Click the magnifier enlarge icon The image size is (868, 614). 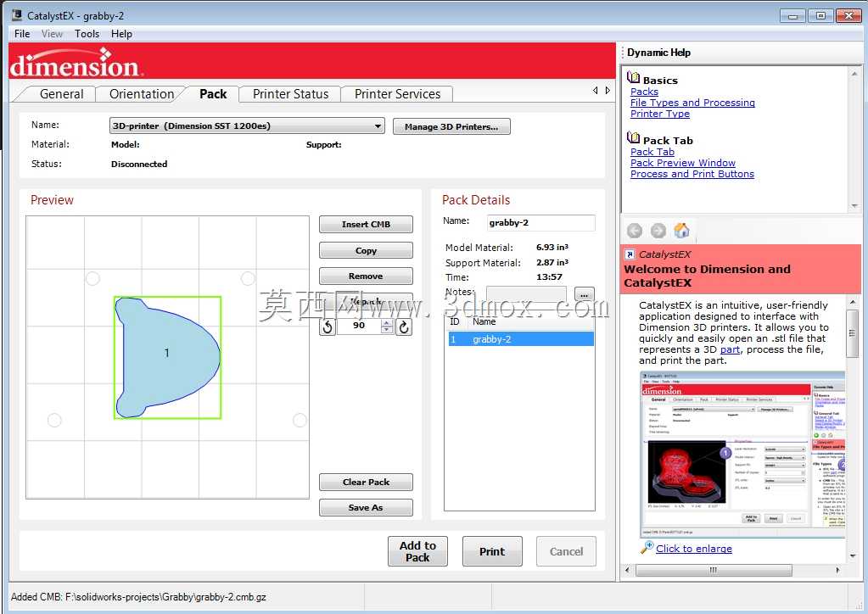(647, 547)
